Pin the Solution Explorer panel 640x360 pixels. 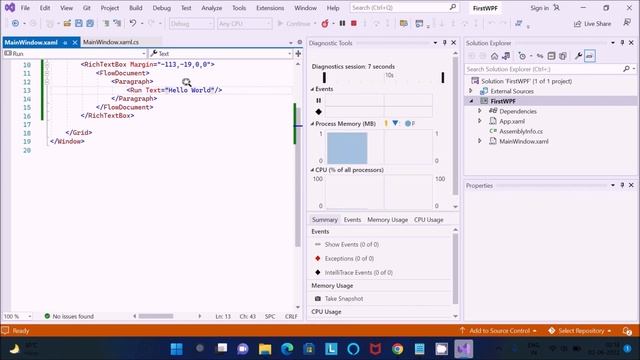tap(622, 42)
